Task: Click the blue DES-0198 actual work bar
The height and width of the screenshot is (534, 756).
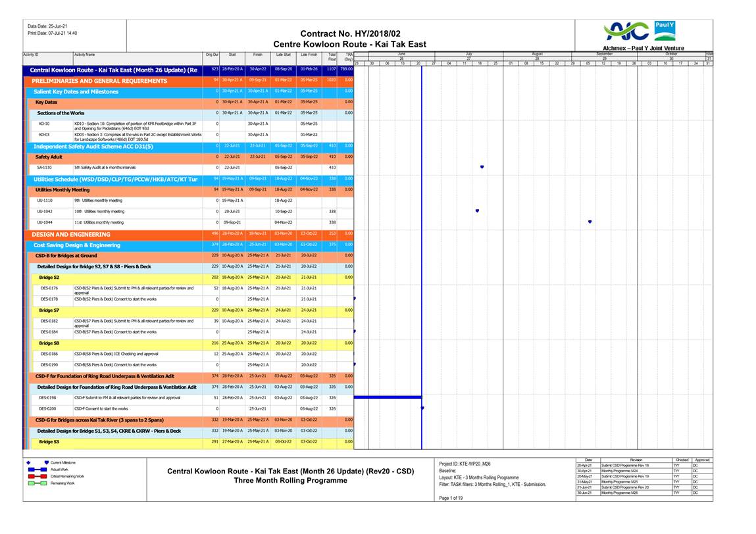Action: pyautogui.click(x=387, y=397)
